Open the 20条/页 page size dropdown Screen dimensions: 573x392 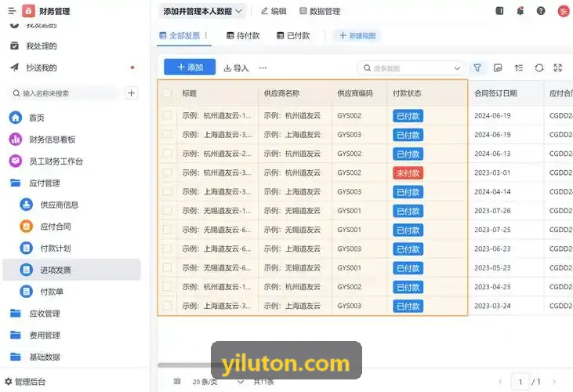click(x=218, y=382)
